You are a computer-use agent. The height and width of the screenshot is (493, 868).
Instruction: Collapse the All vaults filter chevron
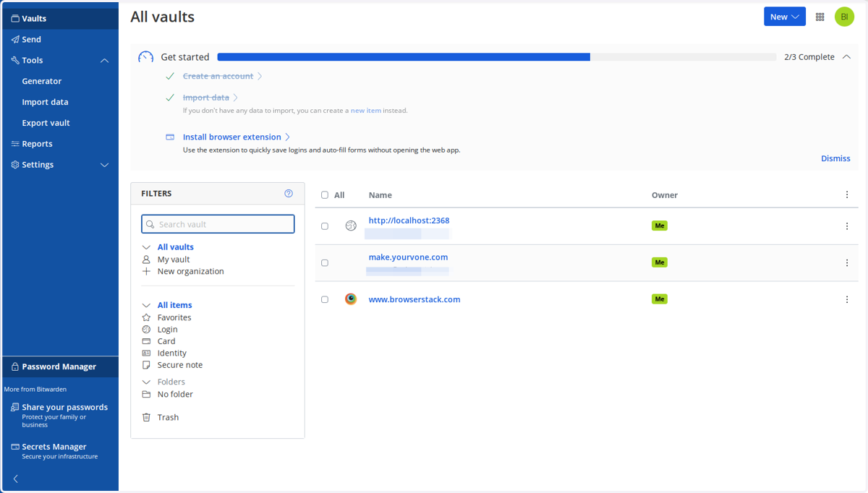click(x=146, y=247)
